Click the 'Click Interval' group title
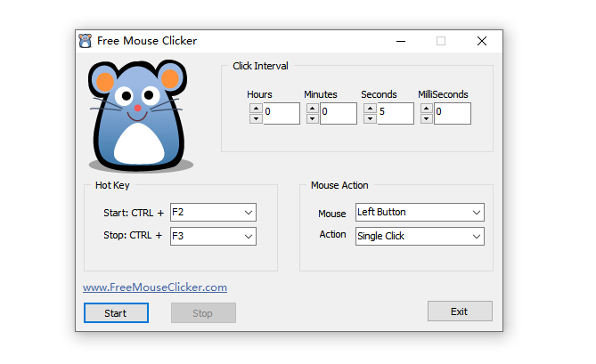The height and width of the screenshot is (364, 596). coord(260,66)
